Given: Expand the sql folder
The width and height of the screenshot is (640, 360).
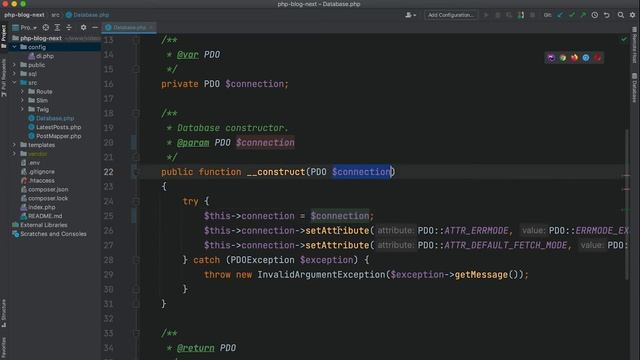Looking at the screenshot, I should [14, 74].
